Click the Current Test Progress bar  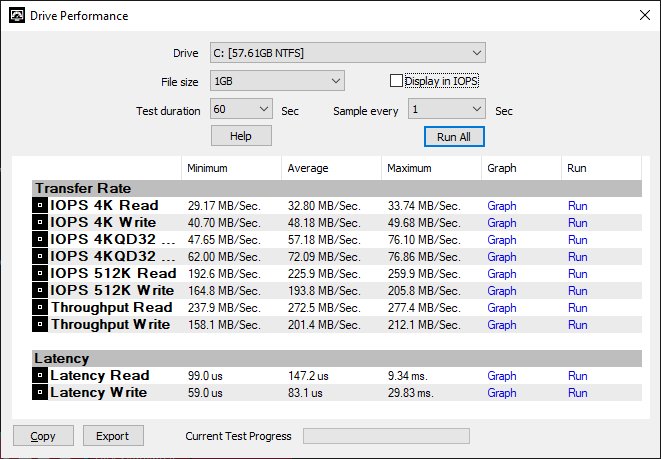tap(386, 436)
